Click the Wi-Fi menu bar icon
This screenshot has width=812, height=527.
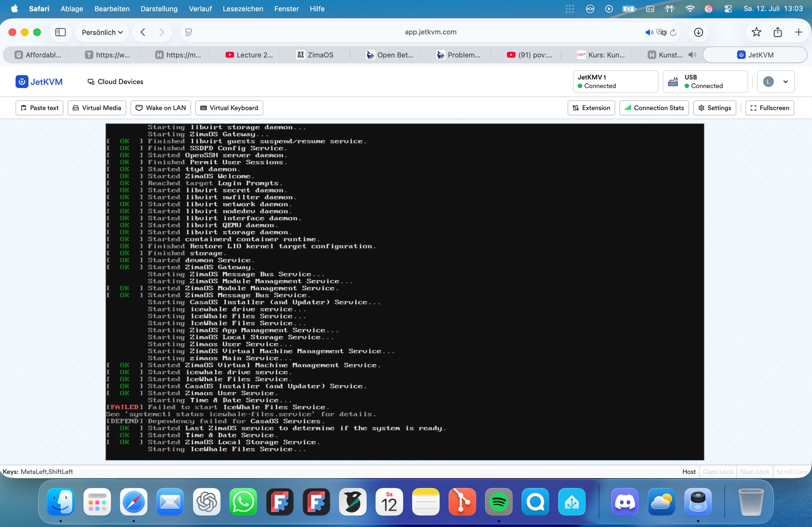tap(689, 8)
